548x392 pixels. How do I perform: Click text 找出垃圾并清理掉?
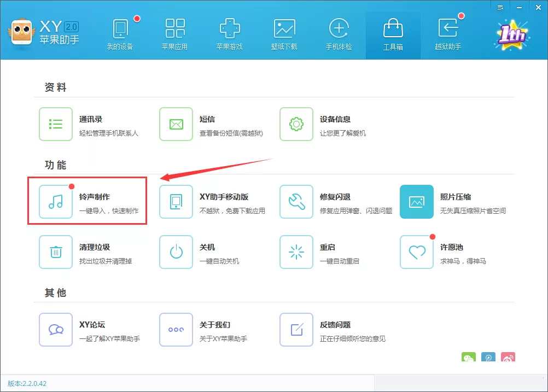[x=106, y=261]
